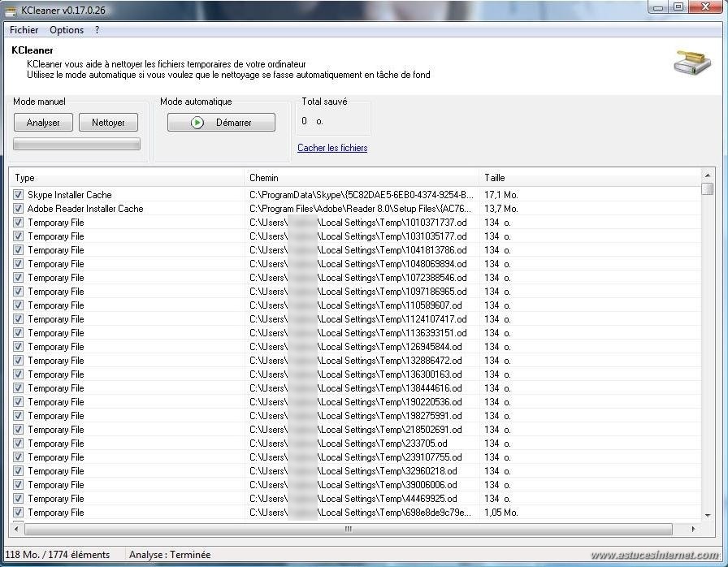Click the KCleaner drive icon in header
728x567 pixels.
[x=692, y=63]
